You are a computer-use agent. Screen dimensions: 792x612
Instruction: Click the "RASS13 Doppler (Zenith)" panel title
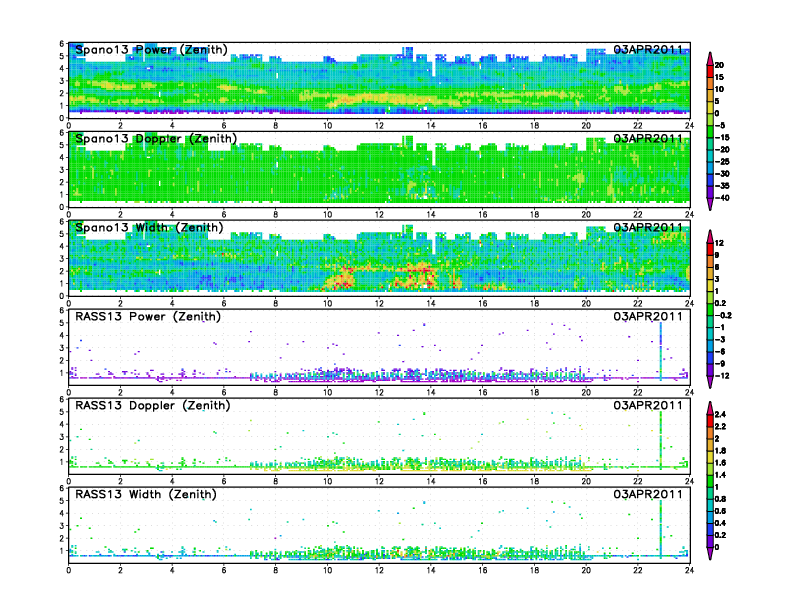pyautogui.click(x=153, y=405)
